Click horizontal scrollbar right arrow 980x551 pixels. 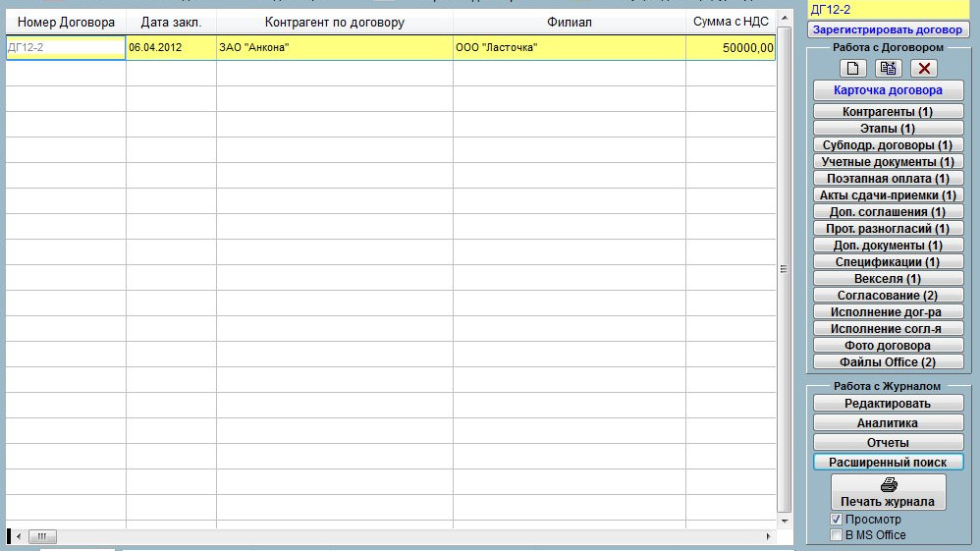point(768,536)
